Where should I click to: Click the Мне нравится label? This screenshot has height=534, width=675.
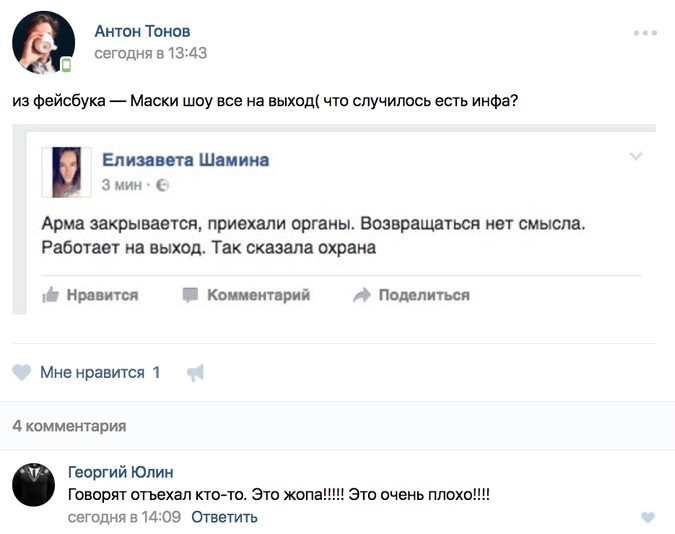pyautogui.click(x=92, y=373)
